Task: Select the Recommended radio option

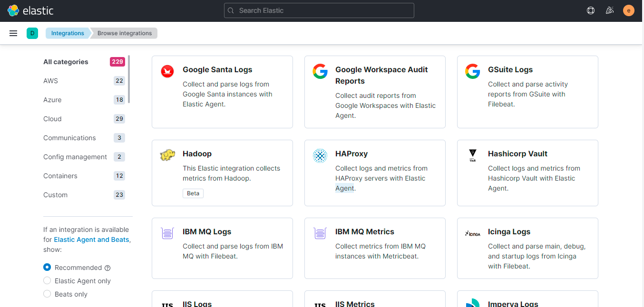Action: pos(47,268)
